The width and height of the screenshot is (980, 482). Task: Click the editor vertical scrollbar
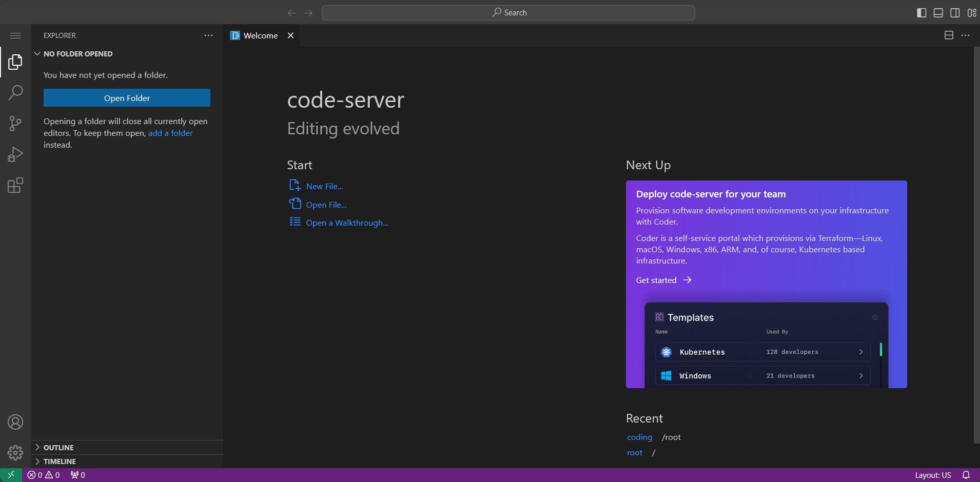[x=976, y=245]
